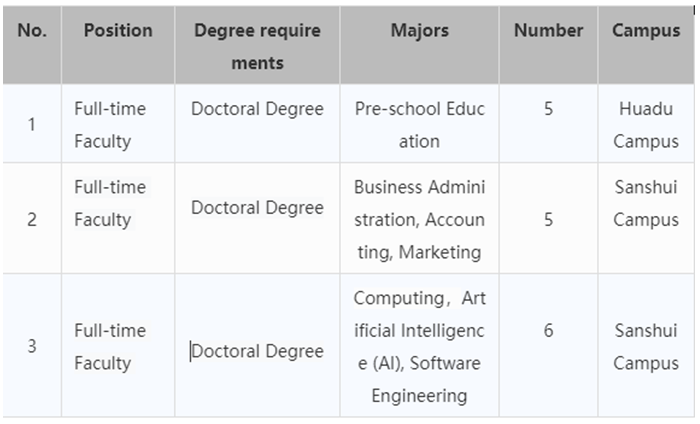Place cursor in 'Pre-school Education' cell
This screenshot has width=700, height=424.
[x=420, y=124]
